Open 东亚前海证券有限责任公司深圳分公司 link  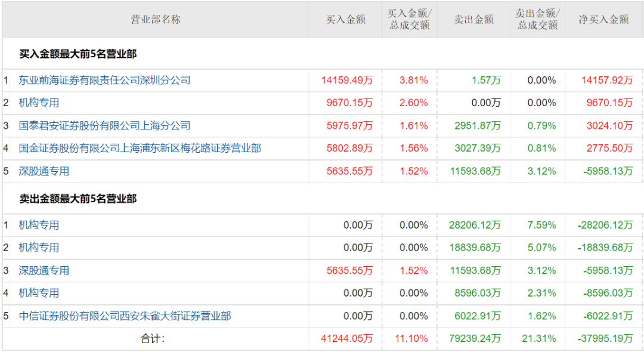[104, 80]
